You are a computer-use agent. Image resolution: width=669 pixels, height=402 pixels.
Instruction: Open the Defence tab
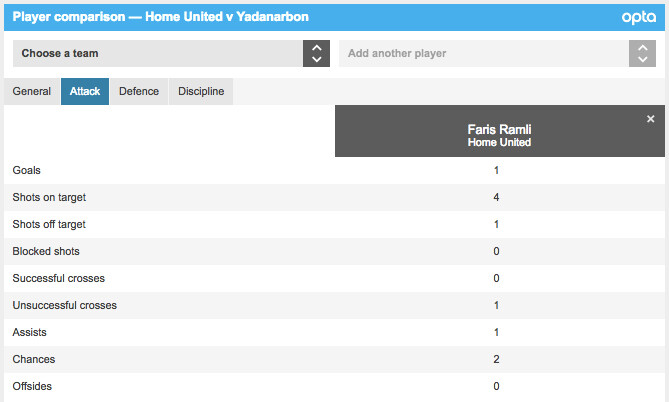coord(139,91)
